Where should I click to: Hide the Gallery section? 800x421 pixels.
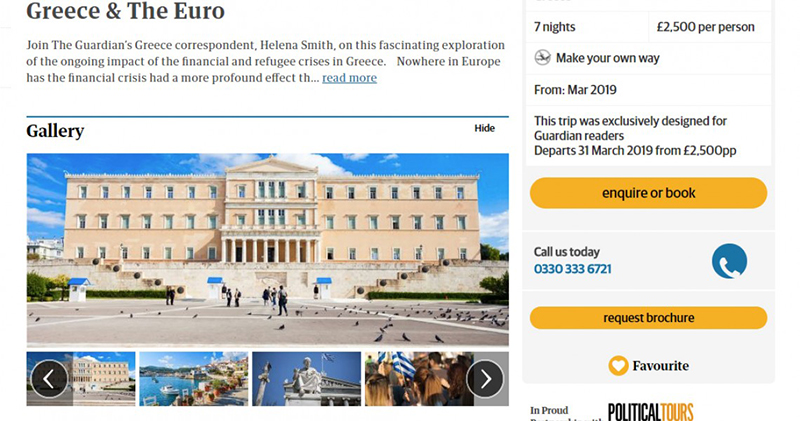pos(484,128)
